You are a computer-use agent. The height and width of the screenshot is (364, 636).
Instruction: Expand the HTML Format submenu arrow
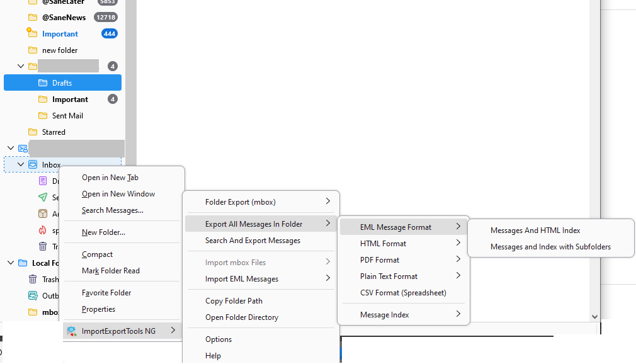pyautogui.click(x=458, y=242)
